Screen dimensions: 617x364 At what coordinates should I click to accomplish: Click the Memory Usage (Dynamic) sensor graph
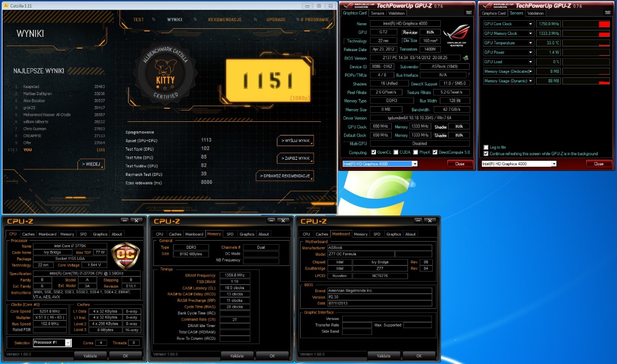coord(586,81)
